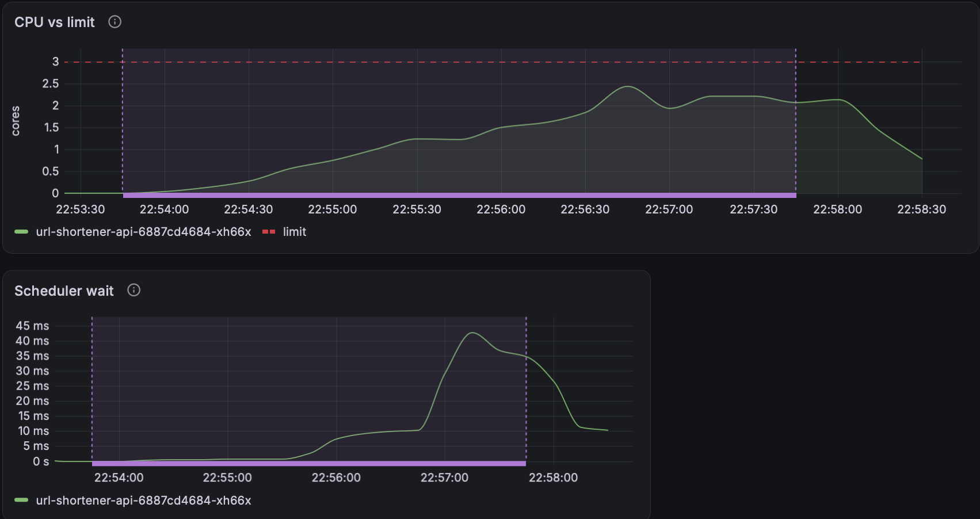
Task: Click the red dashed limit line at 3 cores
Action: (x=493, y=62)
